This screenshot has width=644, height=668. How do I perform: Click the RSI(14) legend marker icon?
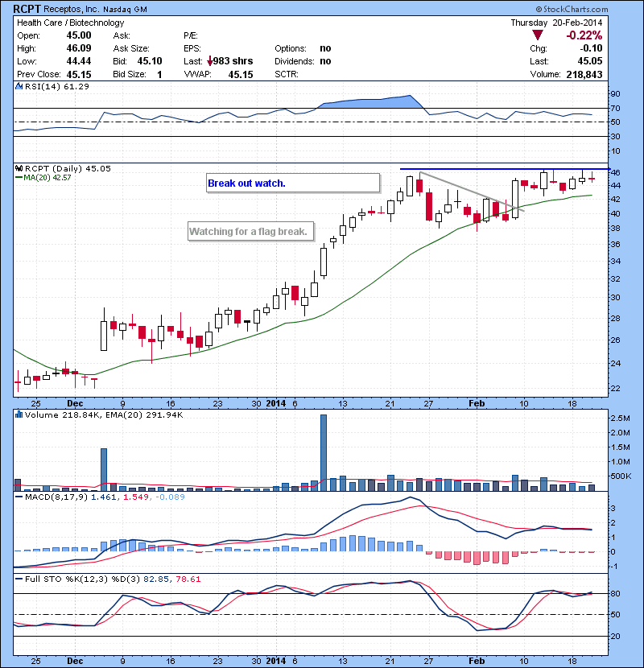pyautogui.click(x=19, y=86)
